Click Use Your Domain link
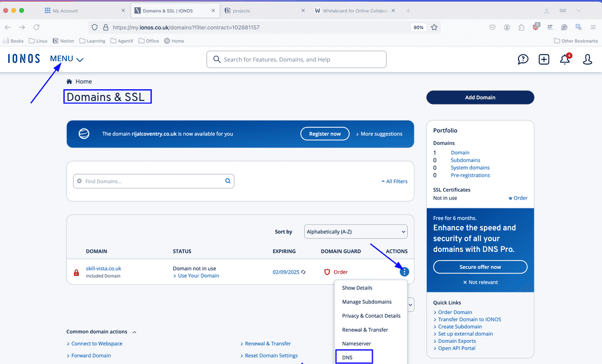The height and width of the screenshot is (364, 602). point(196,275)
